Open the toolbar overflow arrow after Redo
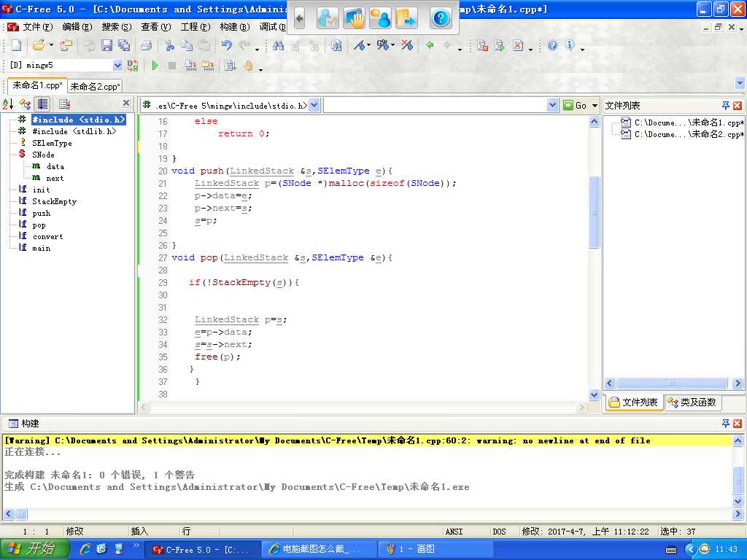Image resolution: width=747 pixels, height=560 pixels. click(x=258, y=49)
